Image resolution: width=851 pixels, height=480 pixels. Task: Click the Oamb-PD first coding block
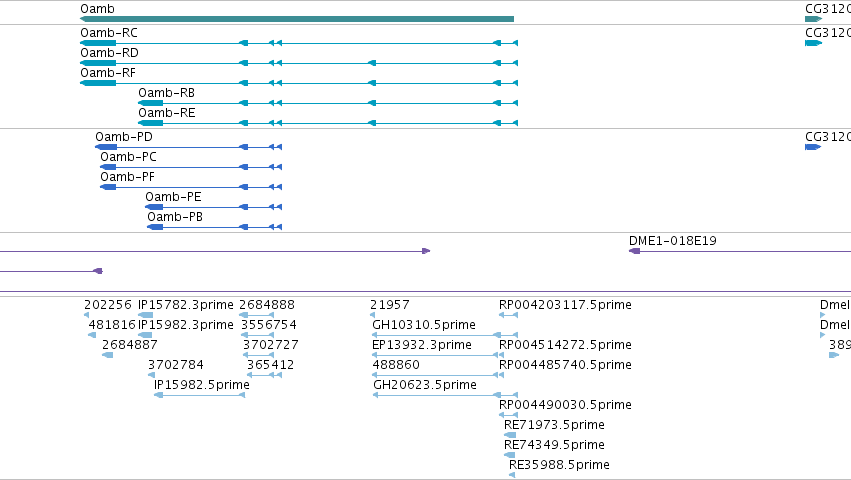tap(106, 147)
